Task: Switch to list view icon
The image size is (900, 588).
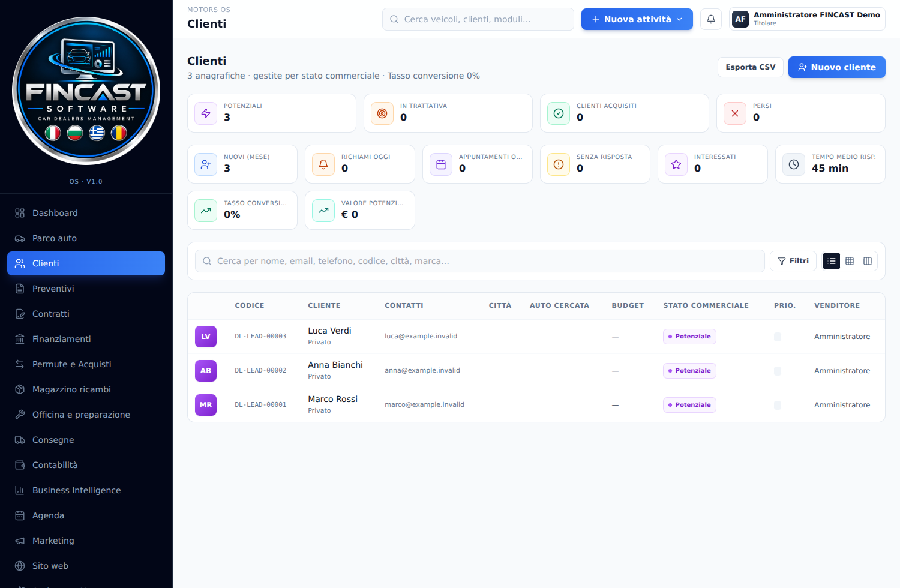Action: tap(832, 261)
